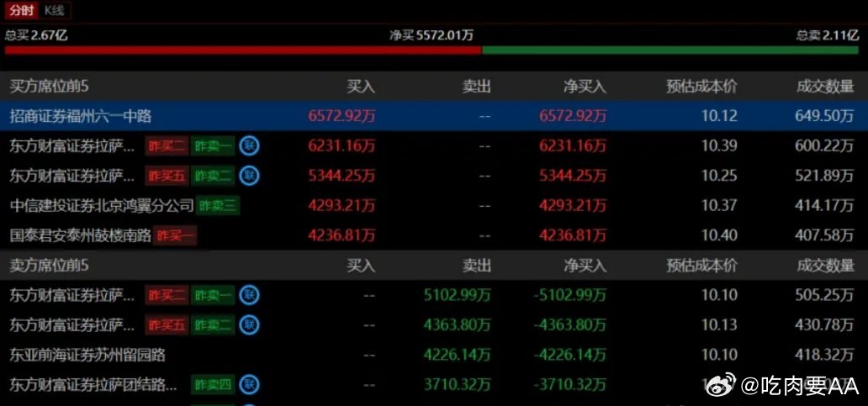Click the 昨卖二 tag in the 4363.80万 sell row
This screenshot has width=868, height=406.
pos(213,324)
